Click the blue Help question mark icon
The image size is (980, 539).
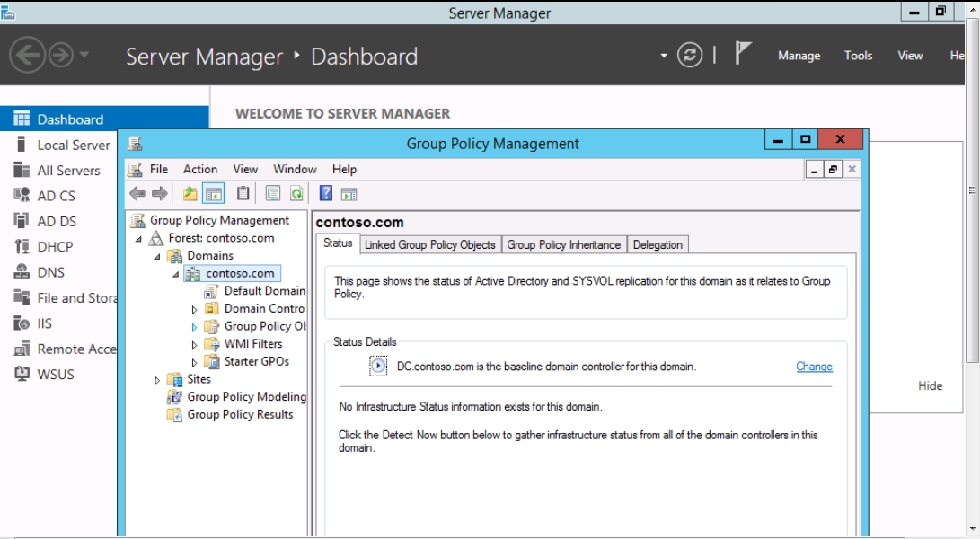coord(326,193)
